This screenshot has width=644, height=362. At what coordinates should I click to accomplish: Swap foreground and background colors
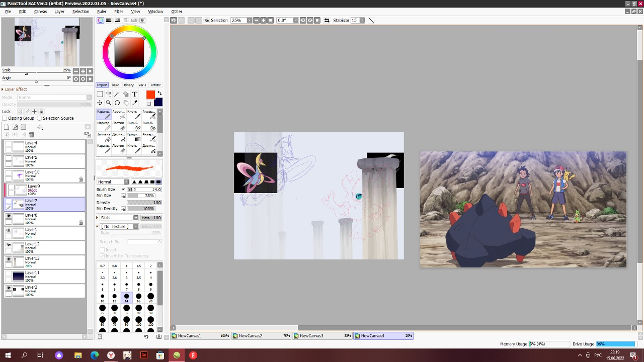pyautogui.click(x=159, y=94)
